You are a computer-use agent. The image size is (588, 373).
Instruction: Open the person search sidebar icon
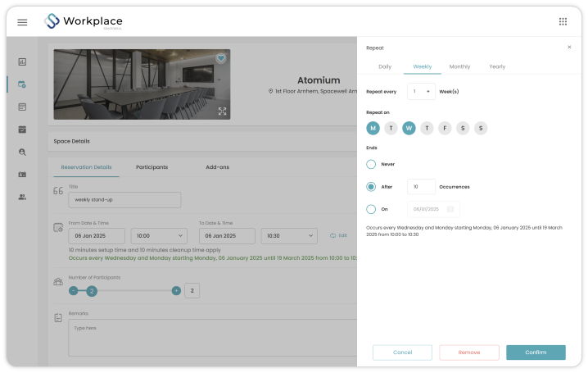tap(22, 152)
